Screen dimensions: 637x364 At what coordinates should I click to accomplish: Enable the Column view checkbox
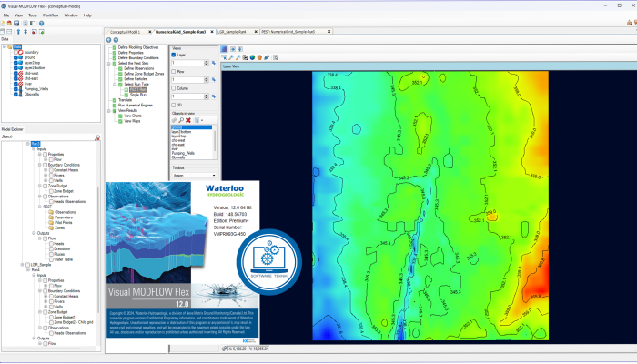point(174,88)
